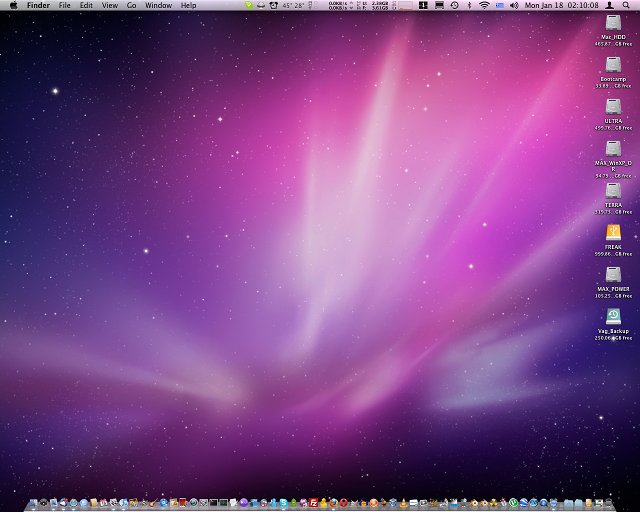This screenshot has height=512, width=640.
Task: Select the ULTRA drive icon
Action: (x=613, y=107)
